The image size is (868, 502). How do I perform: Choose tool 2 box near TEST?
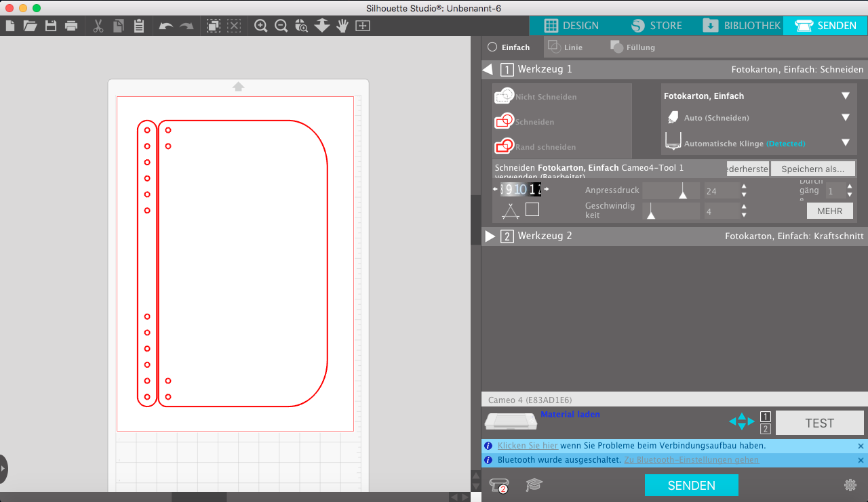tap(765, 429)
